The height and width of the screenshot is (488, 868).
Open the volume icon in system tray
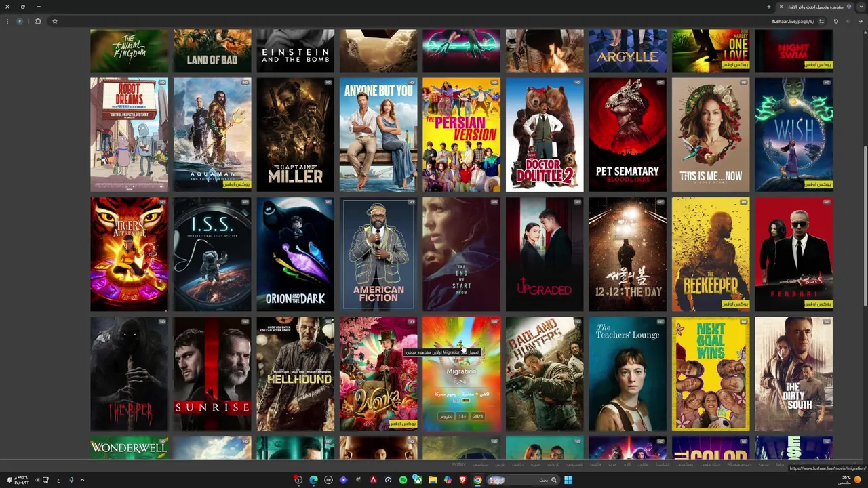(x=37, y=480)
